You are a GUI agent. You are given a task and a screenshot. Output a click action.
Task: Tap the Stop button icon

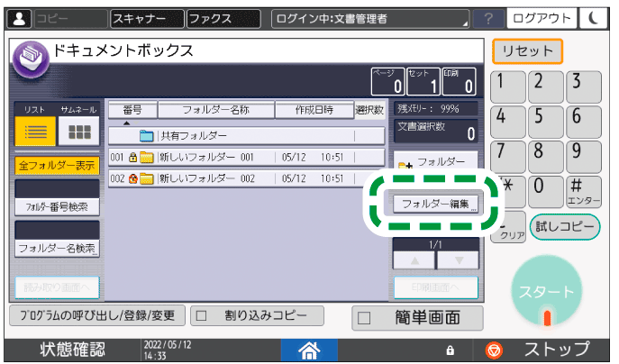[494, 350]
